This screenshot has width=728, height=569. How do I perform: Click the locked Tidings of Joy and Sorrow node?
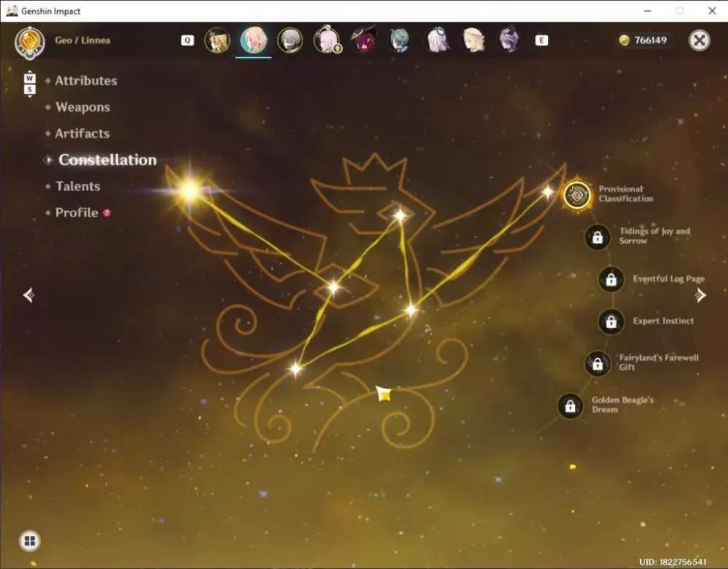click(598, 238)
